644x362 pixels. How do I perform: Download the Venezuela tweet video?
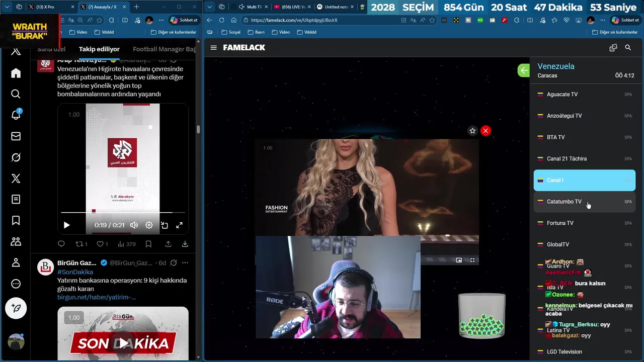click(185, 244)
